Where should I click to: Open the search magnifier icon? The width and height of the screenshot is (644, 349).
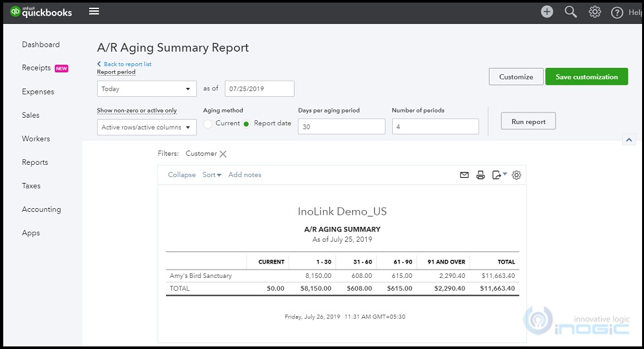coord(570,12)
